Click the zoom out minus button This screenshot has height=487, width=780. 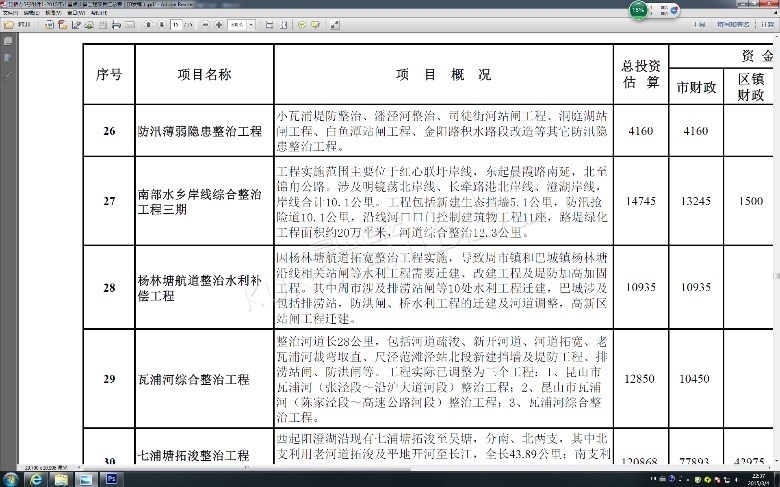point(205,24)
